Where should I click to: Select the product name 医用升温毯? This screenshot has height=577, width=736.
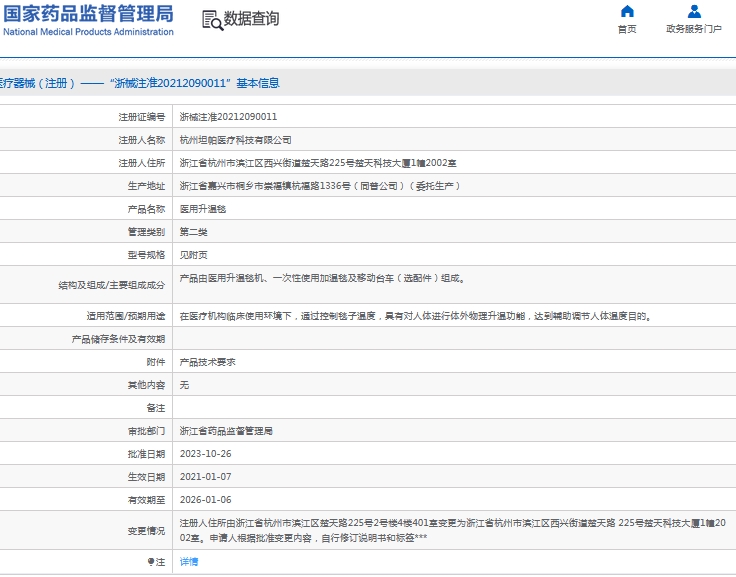pos(203,209)
